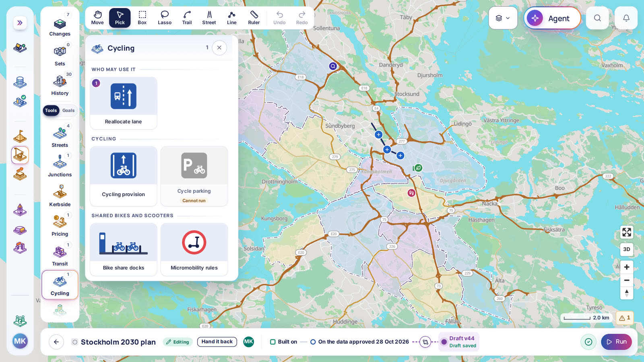Close the Cycling panel
The image size is (644, 362).
coord(219,47)
